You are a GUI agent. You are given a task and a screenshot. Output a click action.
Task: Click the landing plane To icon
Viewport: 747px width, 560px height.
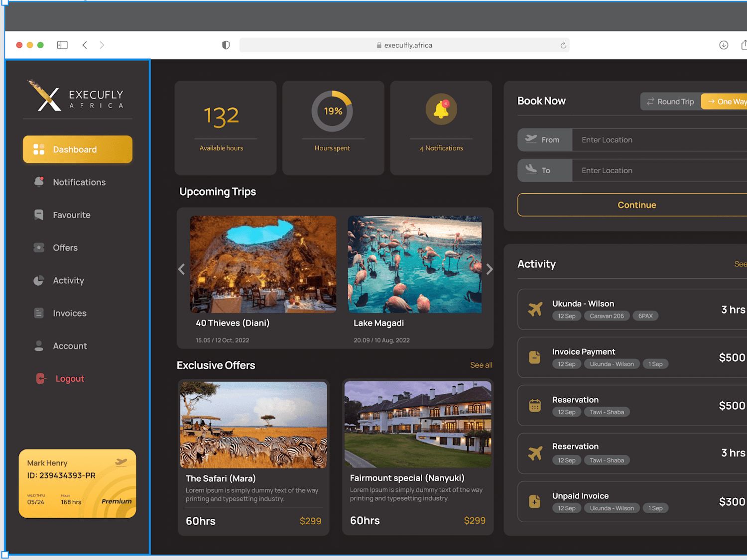(531, 169)
